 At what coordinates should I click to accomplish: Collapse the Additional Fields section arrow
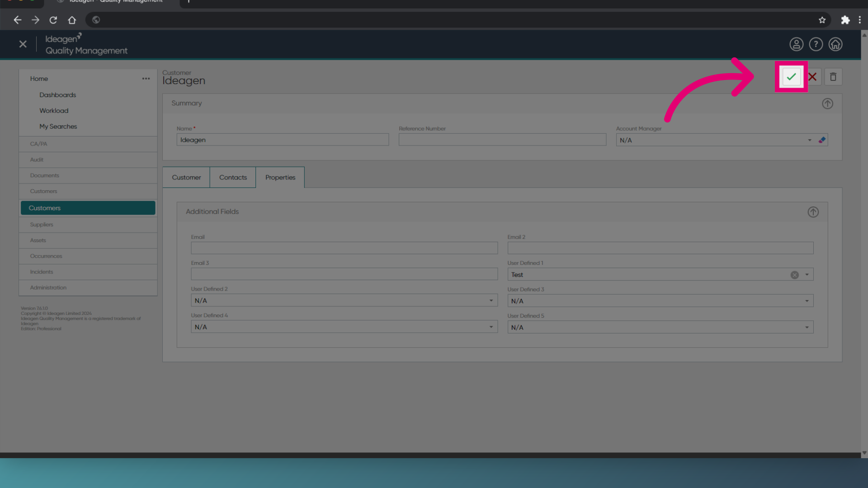click(x=813, y=212)
